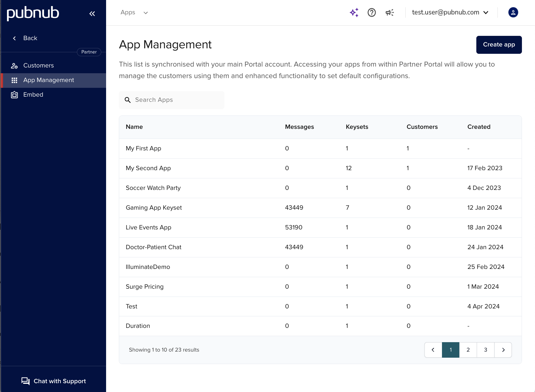Click the magnifying glass in search bar
The height and width of the screenshot is (392, 535).
pos(128,100)
